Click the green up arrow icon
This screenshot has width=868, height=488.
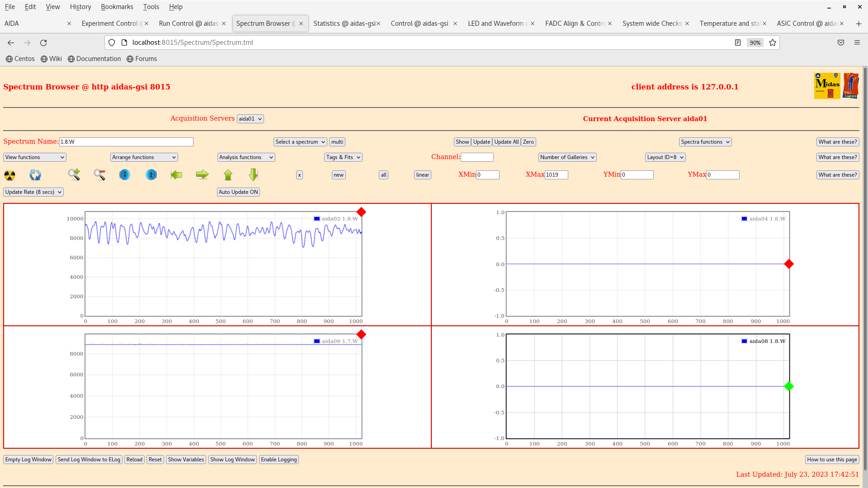pyautogui.click(x=228, y=175)
